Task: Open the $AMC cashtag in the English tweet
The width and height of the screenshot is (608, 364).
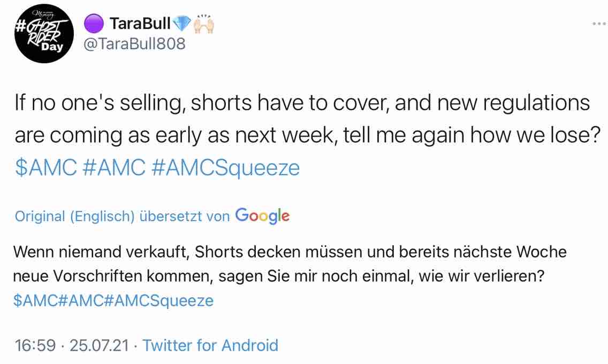Action: pyautogui.click(x=45, y=168)
